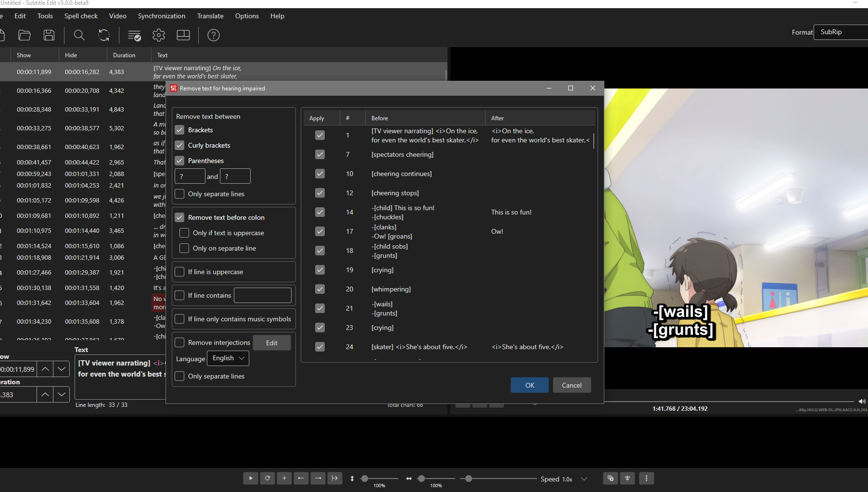This screenshot has width=868, height=492.
Task: Uncheck the Curly brackets checkbox
Action: point(179,145)
